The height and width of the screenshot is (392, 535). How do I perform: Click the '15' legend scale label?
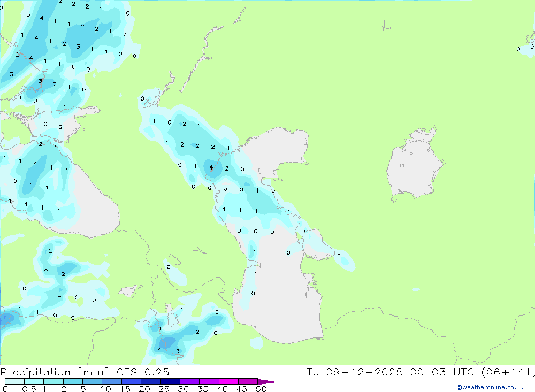125,389
